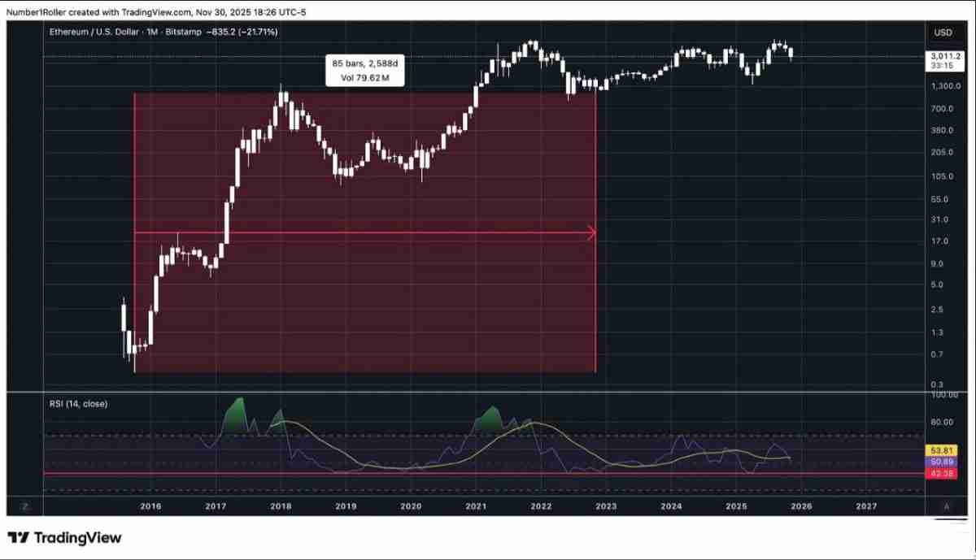Click the TradingView wordmark text at bottom
976x560 pixels.
click(x=77, y=538)
